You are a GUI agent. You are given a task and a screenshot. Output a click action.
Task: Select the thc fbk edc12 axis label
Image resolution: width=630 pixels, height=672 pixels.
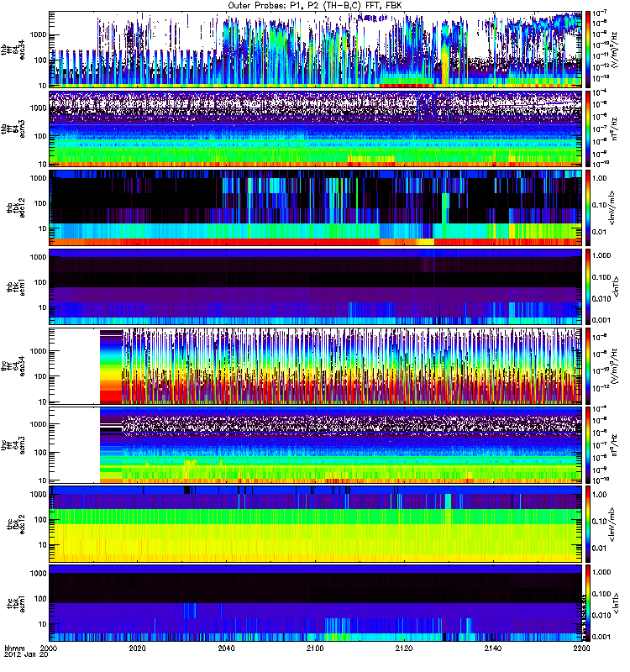coord(16,524)
